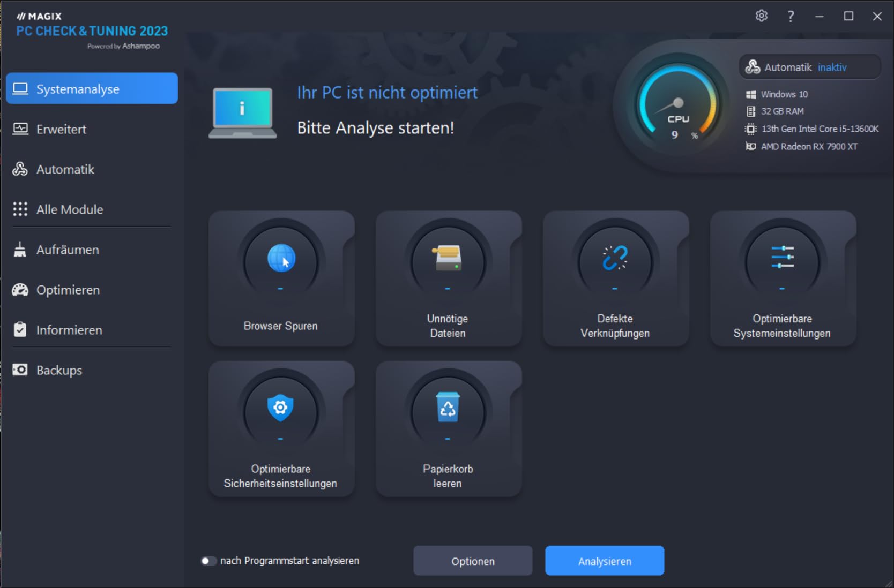Image resolution: width=894 pixels, height=588 pixels.
Task: Click the Optimierbare Systemeinstellungen sliders icon
Action: click(x=782, y=257)
